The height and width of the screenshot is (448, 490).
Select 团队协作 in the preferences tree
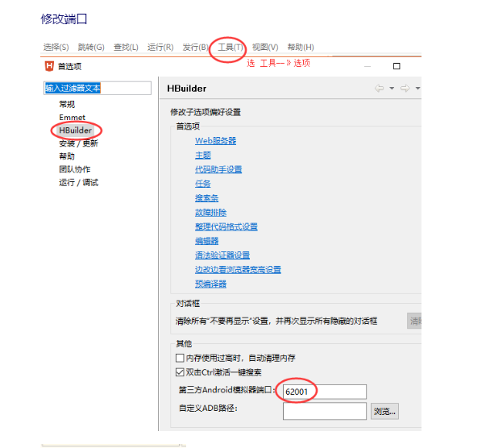75,169
